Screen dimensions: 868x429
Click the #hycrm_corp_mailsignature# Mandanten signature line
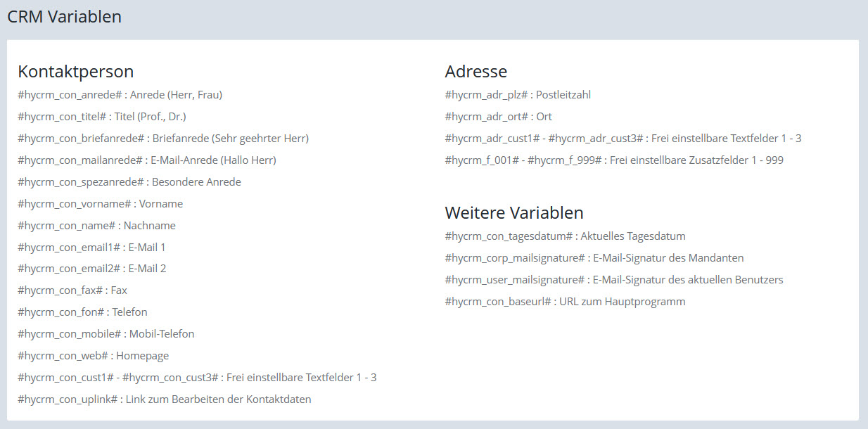594,258
